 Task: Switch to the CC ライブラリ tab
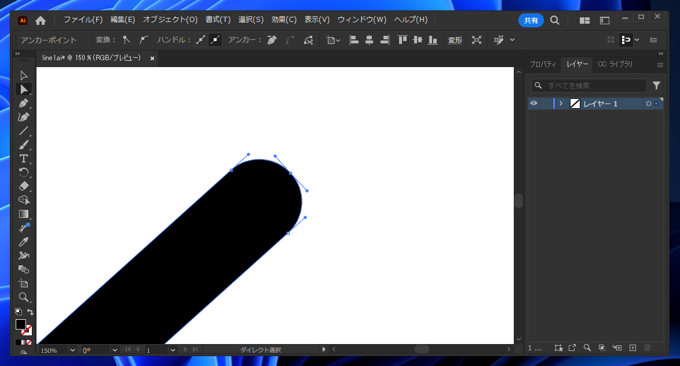click(615, 64)
